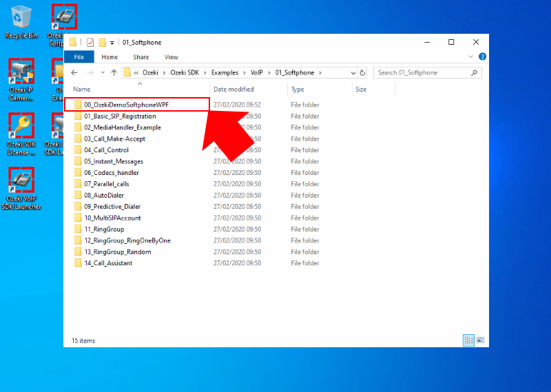Viewport: 551px width, 392px height.
Task: Select the 11_RingGroup folder
Action: tap(104, 229)
